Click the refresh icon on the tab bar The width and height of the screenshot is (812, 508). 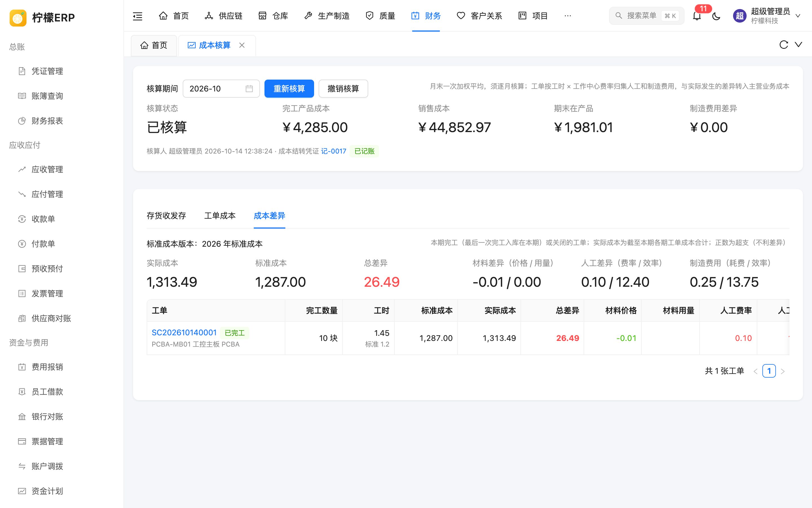click(x=784, y=45)
